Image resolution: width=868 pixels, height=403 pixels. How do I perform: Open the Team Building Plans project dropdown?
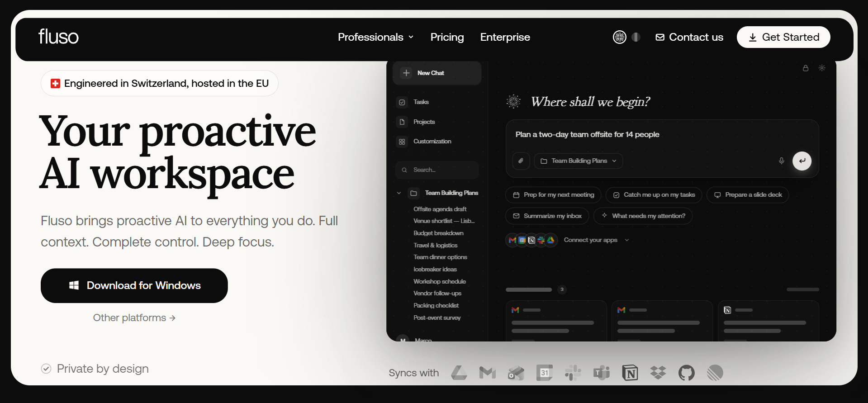click(579, 161)
